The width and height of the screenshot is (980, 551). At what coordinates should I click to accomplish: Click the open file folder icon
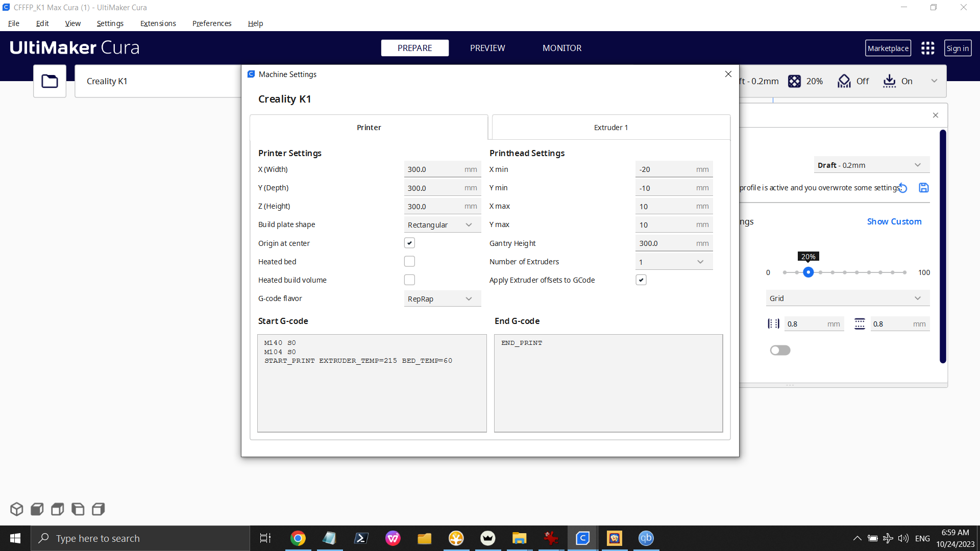pyautogui.click(x=50, y=81)
